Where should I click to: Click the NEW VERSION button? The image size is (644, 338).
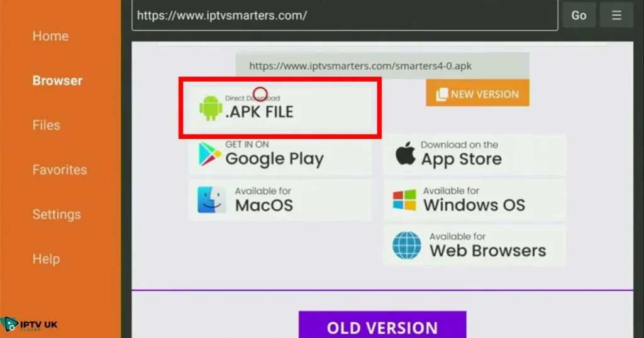(477, 94)
